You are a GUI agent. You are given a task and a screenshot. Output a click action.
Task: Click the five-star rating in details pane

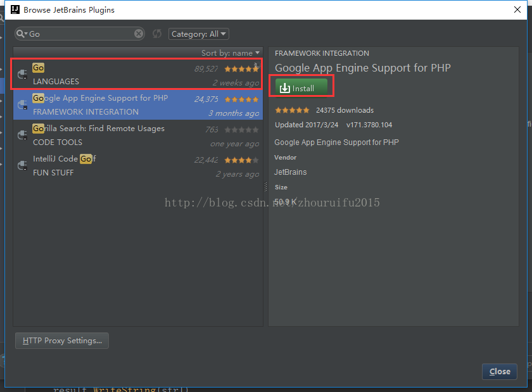click(x=292, y=110)
